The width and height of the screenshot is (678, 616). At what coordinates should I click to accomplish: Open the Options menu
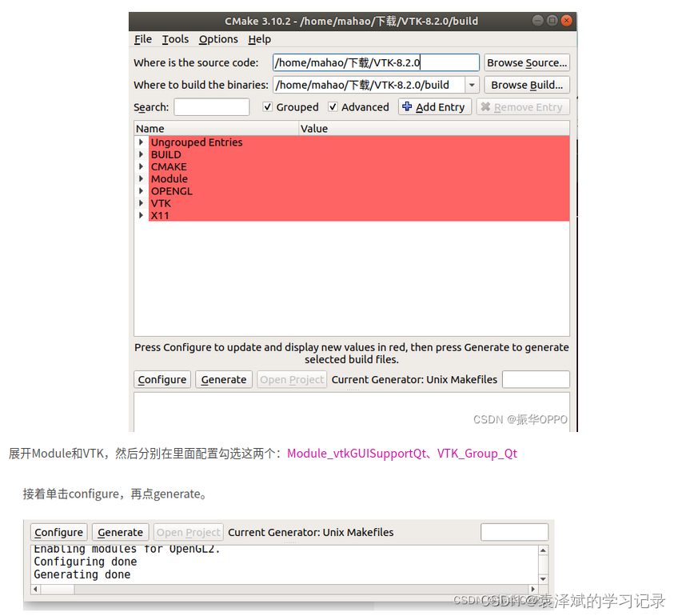tap(217, 39)
